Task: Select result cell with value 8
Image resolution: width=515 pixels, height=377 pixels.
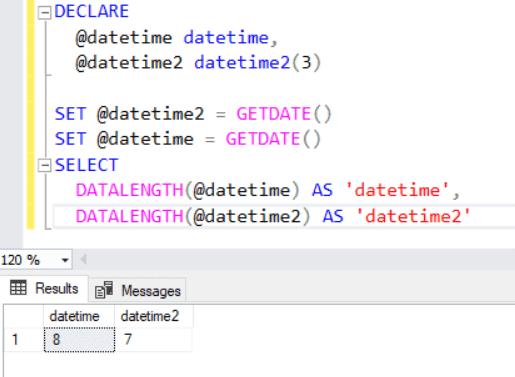Action: click(x=79, y=340)
